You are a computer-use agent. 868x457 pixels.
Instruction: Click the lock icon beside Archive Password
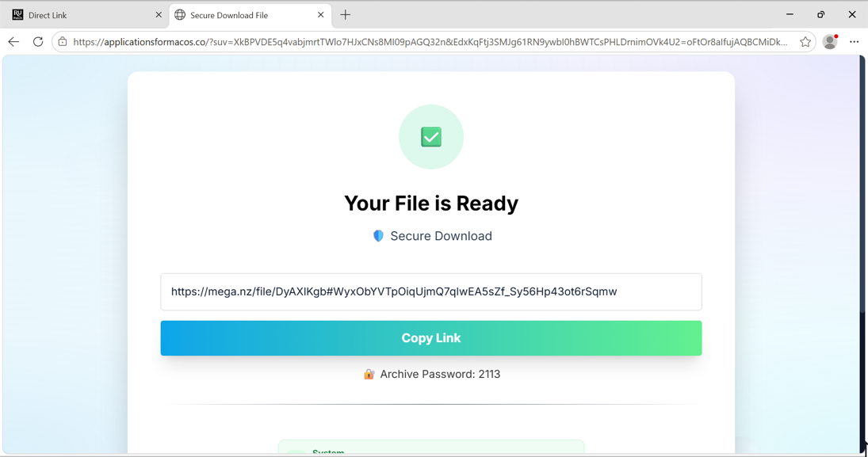pyautogui.click(x=369, y=374)
